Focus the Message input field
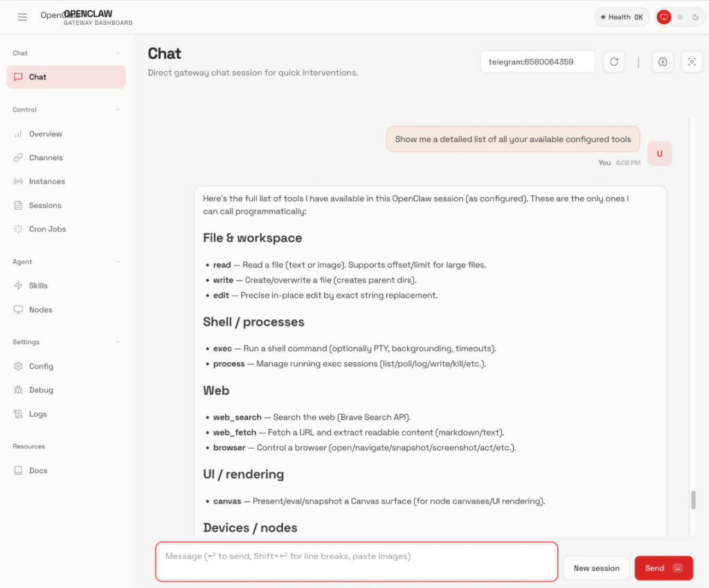The width and height of the screenshot is (709, 588). pos(356,562)
